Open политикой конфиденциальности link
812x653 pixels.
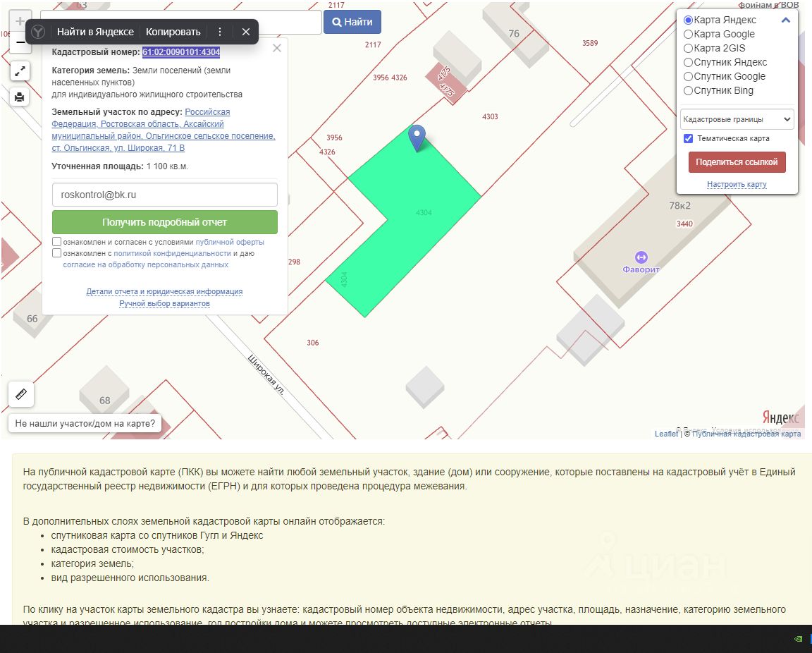pos(172,253)
